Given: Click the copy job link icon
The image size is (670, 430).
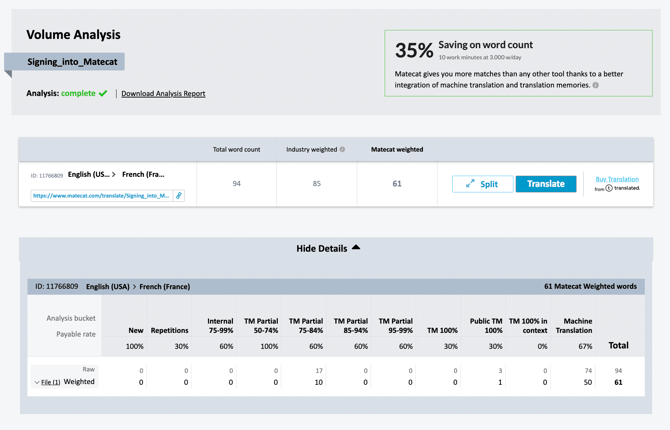Looking at the screenshot, I should 179,196.
